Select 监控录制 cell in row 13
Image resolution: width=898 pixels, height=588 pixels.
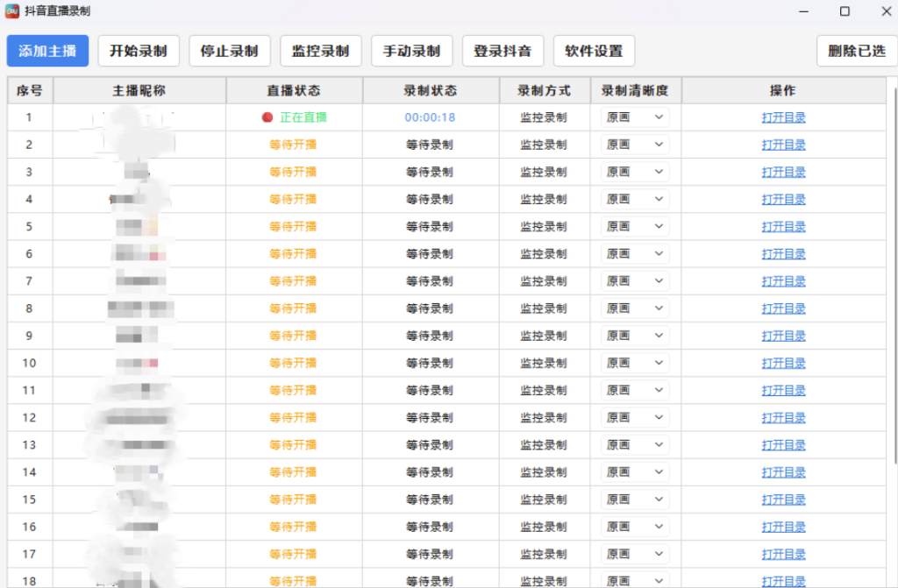(x=544, y=445)
